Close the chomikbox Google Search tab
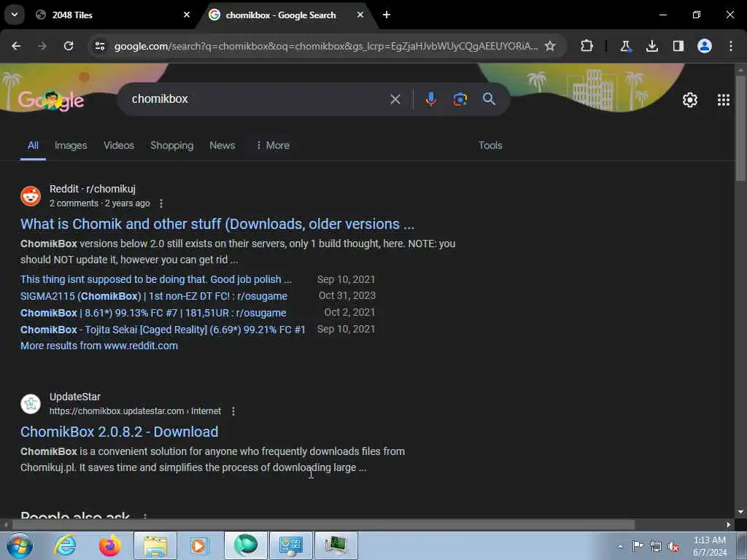Image resolution: width=747 pixels, height=560 pixels. click(360, 15)
